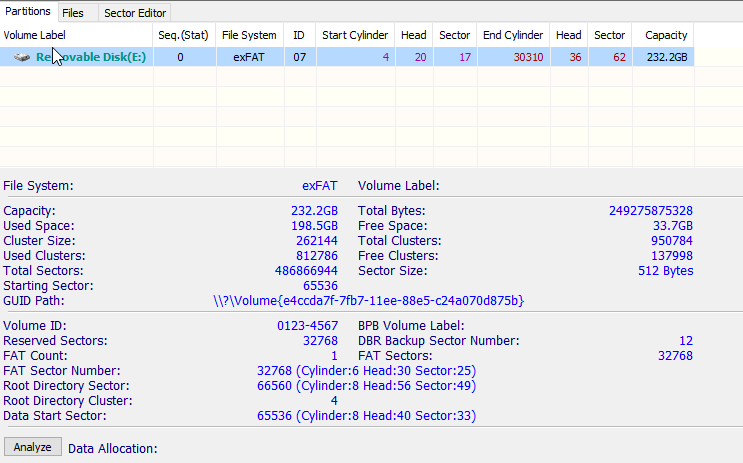Click the GUID Path volume value
743x463 pixels.
(x=369, y=300)
